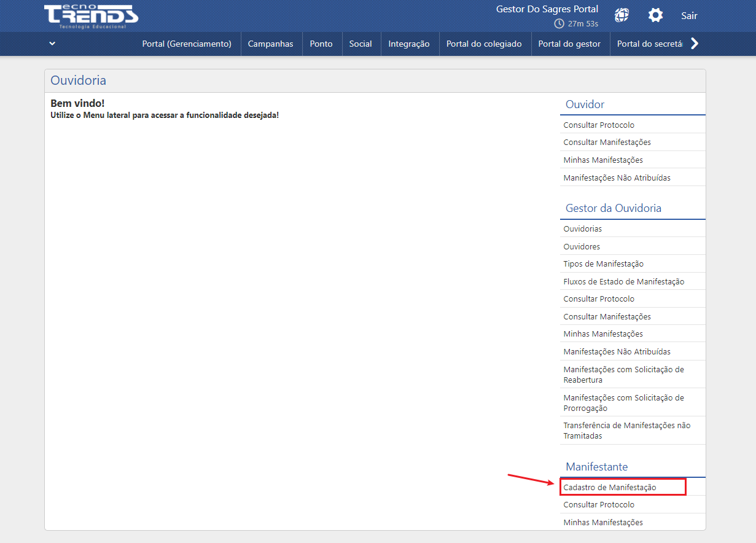The image size is (756, 543).
Task: Open the Ouvidorias link
Action: click(x=582, y=229)
